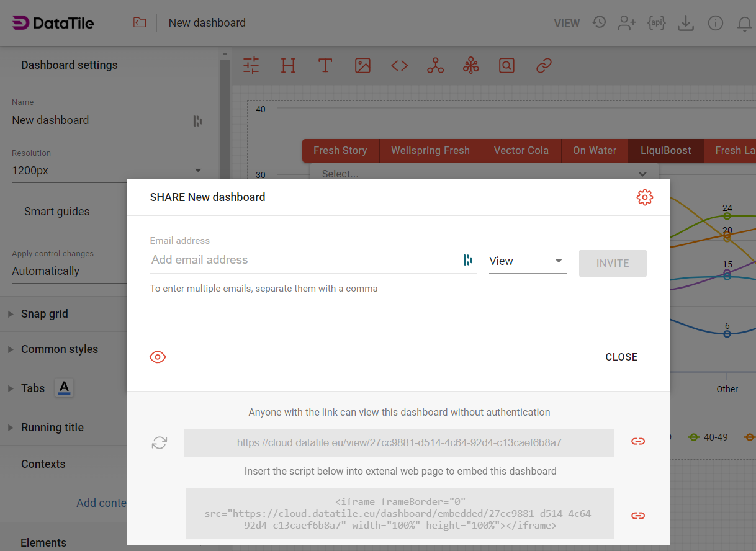This screenshot has width=756, height=551.
Task: Copy the iframe embed code icon
Action: (x=637, y=516)
